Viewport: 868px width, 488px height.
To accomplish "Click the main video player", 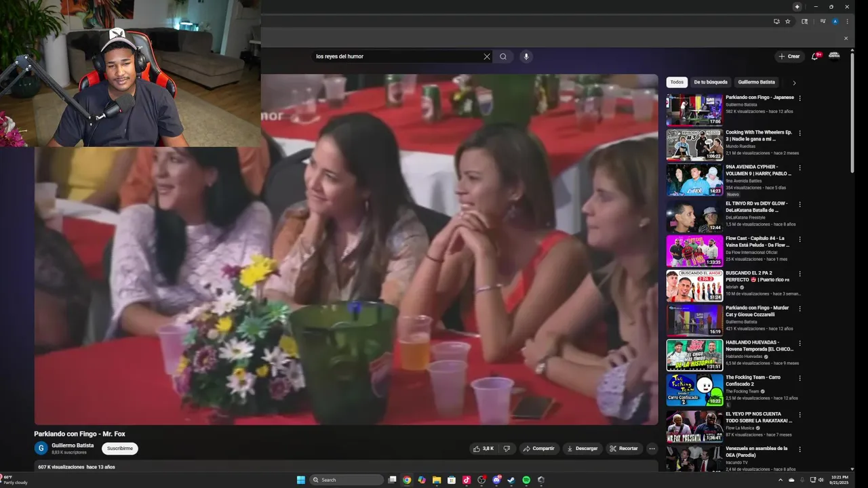I will [346, 249].
